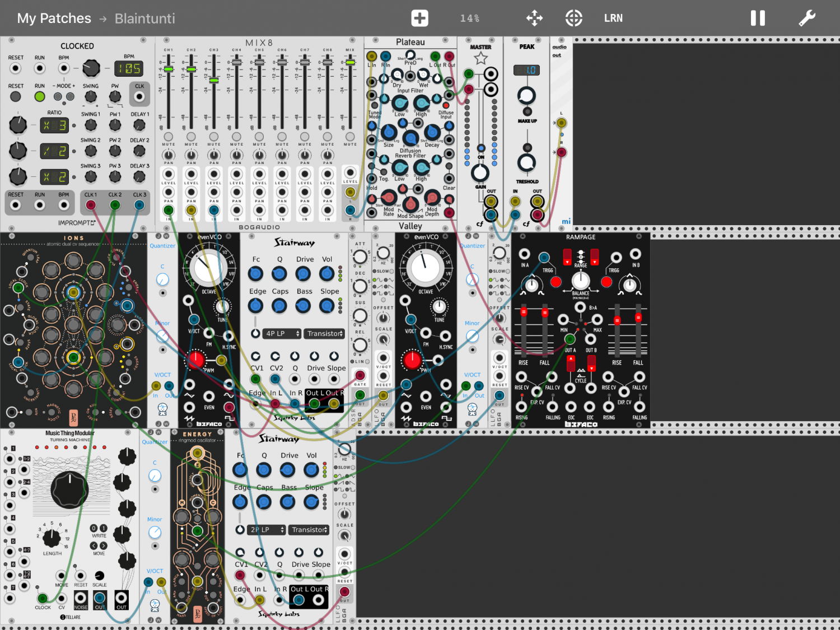Viewport: 840px width, 630px height.
Task: Tap the 14% CPU meter readout
Action: (x=470, y=18)
